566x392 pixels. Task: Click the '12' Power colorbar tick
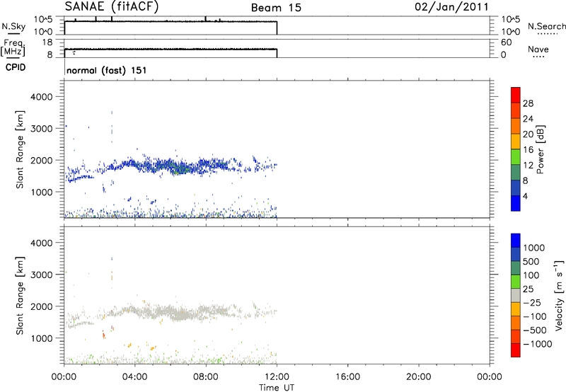[528, 166]
